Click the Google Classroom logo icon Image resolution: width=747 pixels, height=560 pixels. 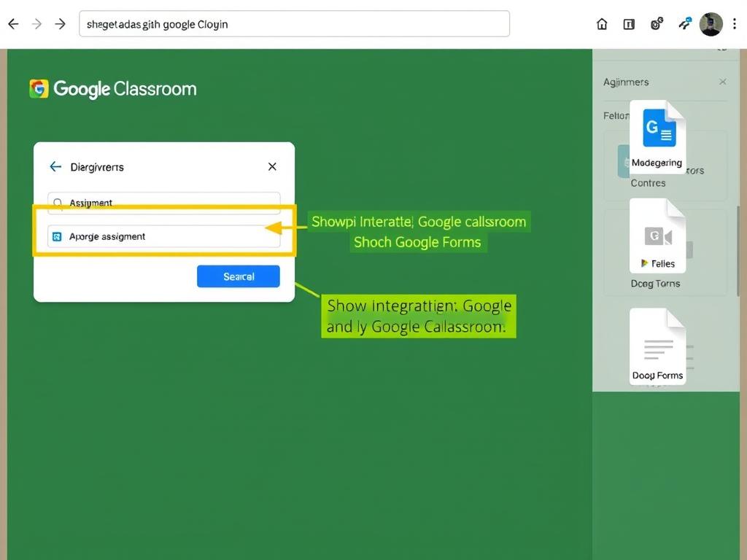(x=39, y=88)
